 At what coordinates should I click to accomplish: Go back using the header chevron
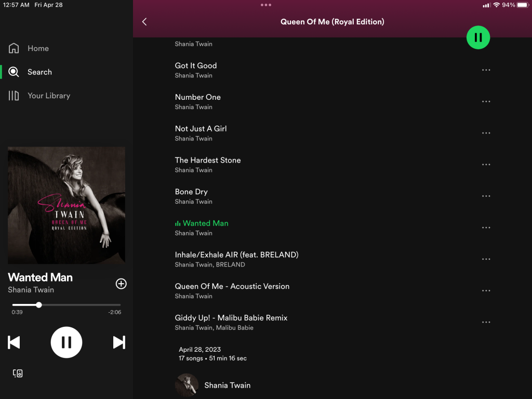click(x=144, y=22)
